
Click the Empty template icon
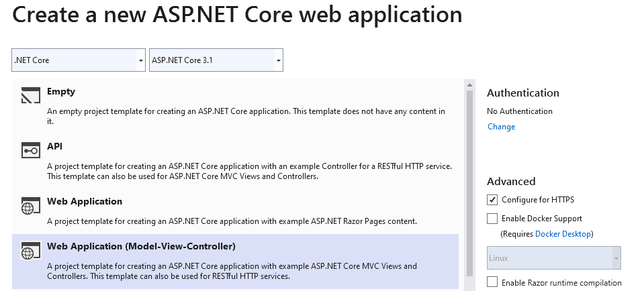31,95
